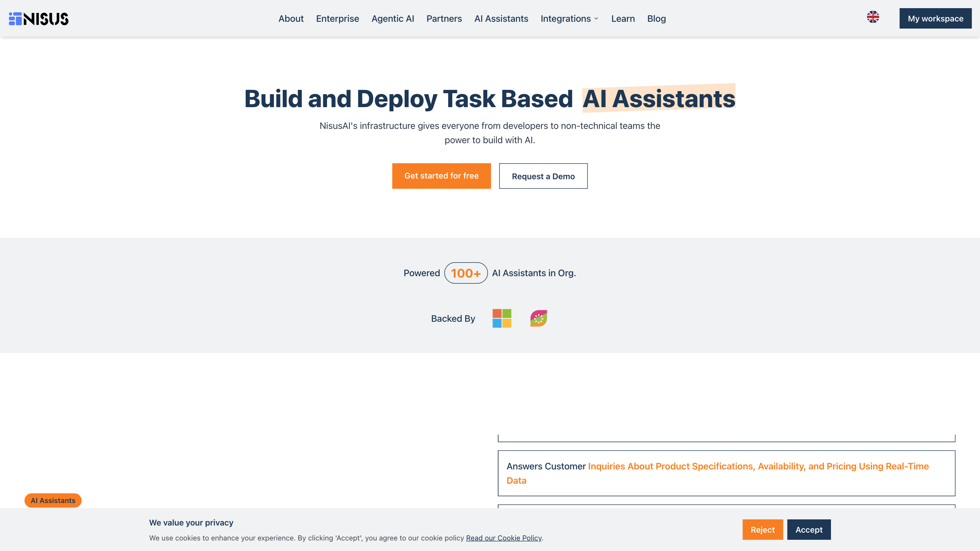
Task: Click the Nisus logo in header
Action: tap(38, 19)
